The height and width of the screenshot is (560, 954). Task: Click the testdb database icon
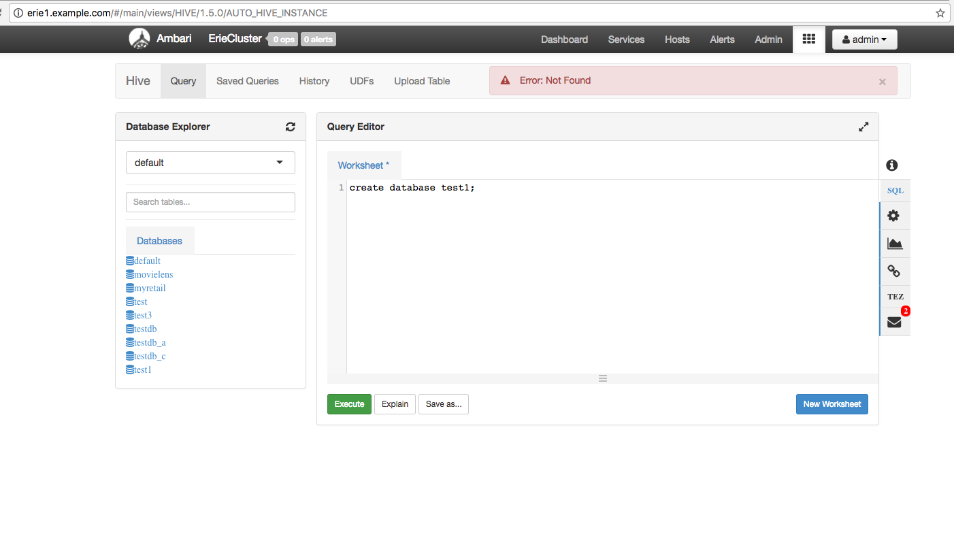130,329
